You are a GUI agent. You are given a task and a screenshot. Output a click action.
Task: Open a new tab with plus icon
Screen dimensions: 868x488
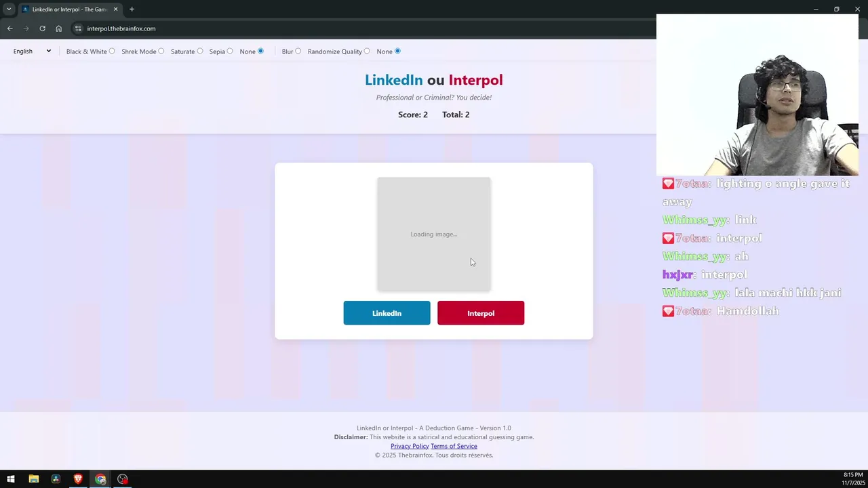[x=132, y=9]
